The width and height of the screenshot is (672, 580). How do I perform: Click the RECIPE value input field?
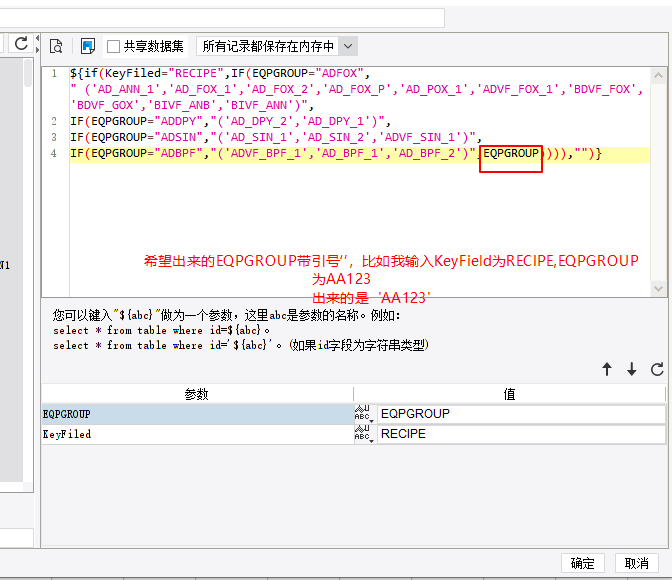[x=521, y=434]
